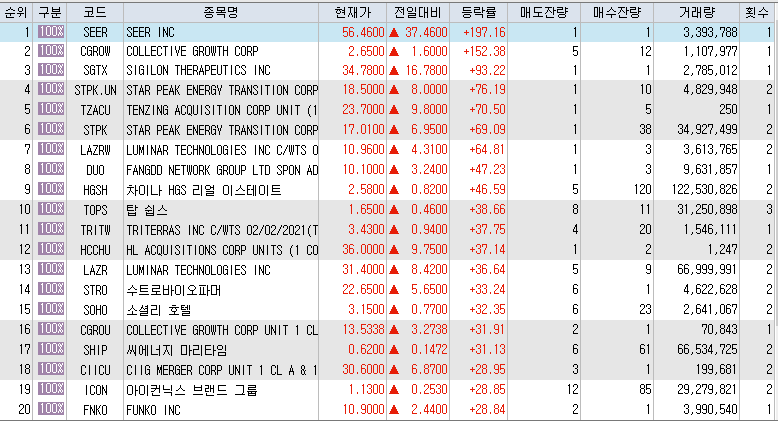778x421 pixels.
Task: Open LUMINAR TECHNOLOGIES INC stock name
Action: (x=198, y=270)
